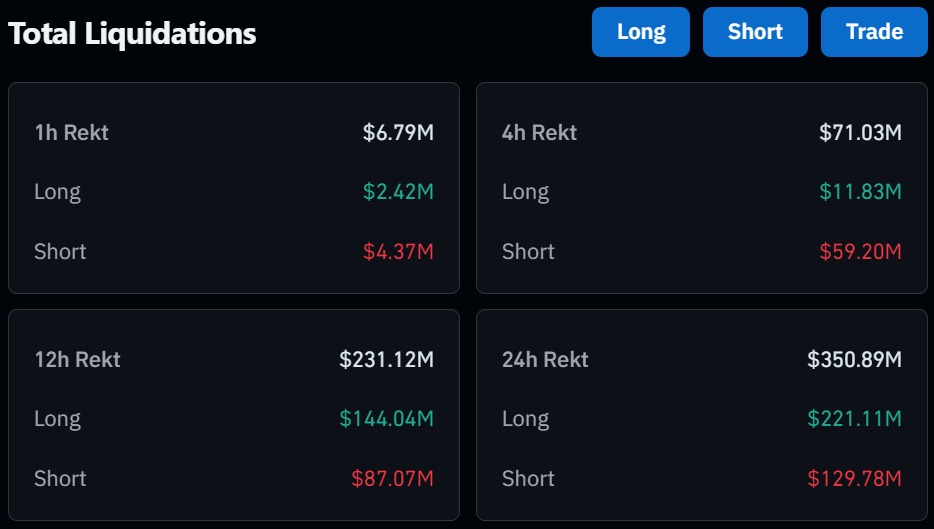Click the 4h short value $59.20M
The height and width of the screenshot is (529, 934).
click(x=860, y=251)
